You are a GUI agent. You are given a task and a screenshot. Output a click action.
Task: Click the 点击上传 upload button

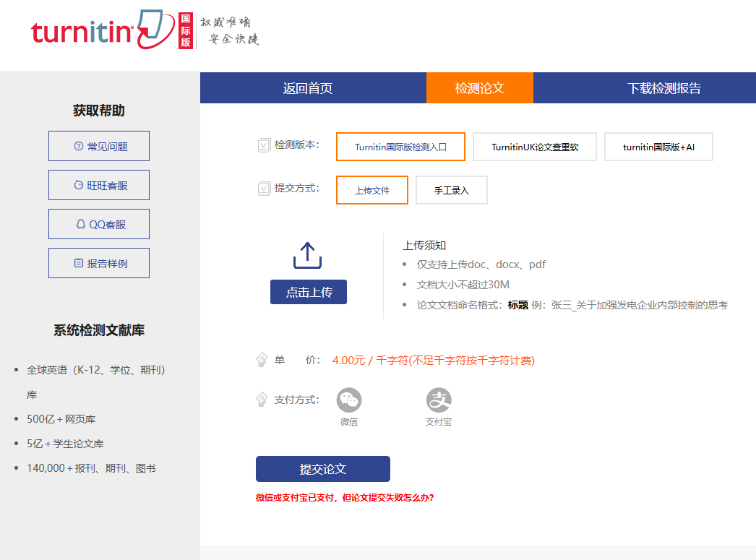coord(309,292)
